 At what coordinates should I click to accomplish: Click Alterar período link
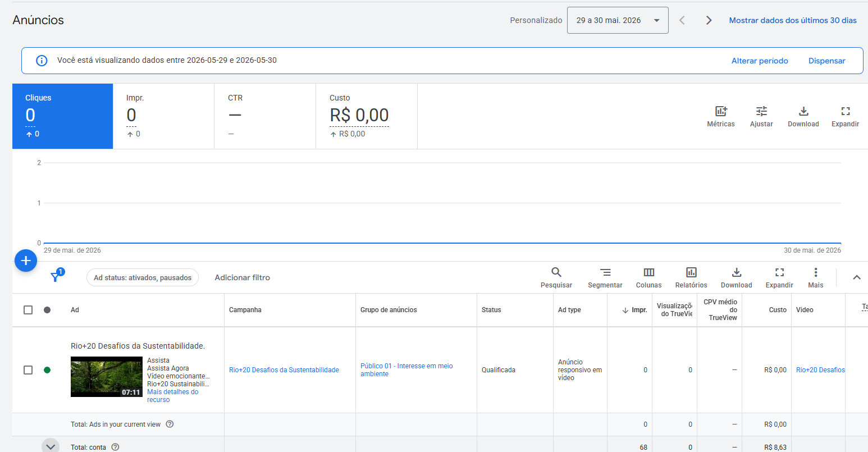(760, 61)
